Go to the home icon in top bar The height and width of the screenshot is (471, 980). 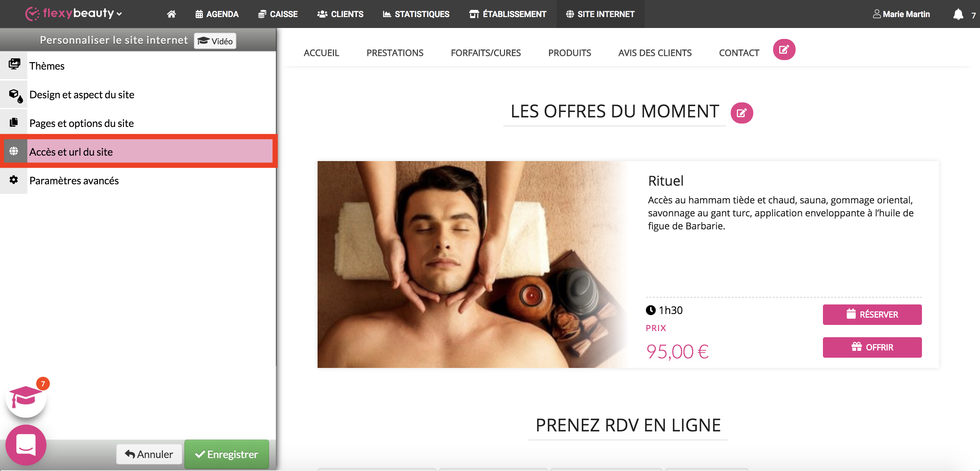[171, 14]
